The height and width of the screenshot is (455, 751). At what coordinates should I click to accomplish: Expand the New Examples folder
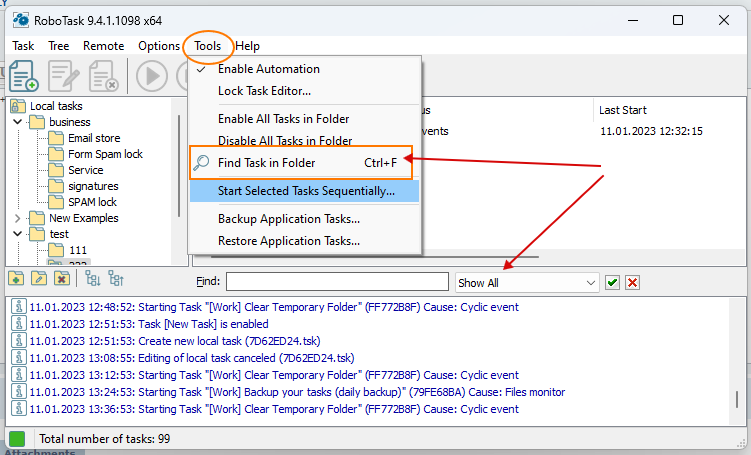18,218
